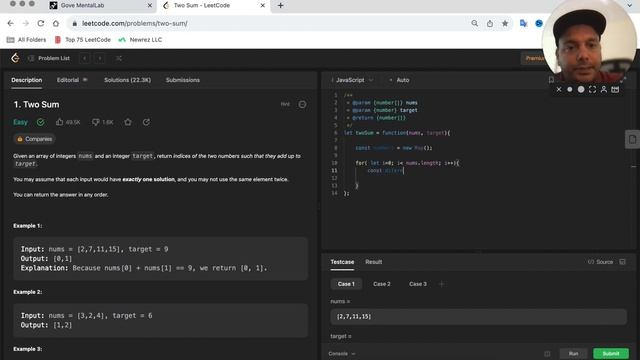This screenshot has height=360, width=640.
Task: Open the Auto editor mode dropdown
Action: coord(400,80)
